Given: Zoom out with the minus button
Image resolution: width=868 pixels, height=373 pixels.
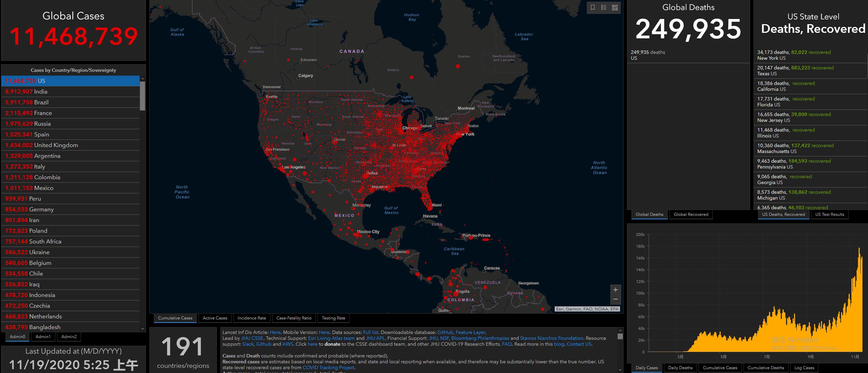Looking at the screenshot, I should pyautogui.click(x=616, y=299).
